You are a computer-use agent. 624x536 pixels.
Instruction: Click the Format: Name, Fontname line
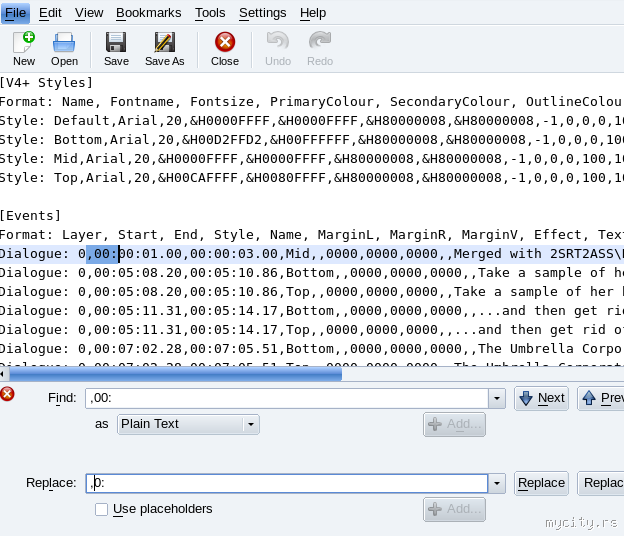click(312, 101)
